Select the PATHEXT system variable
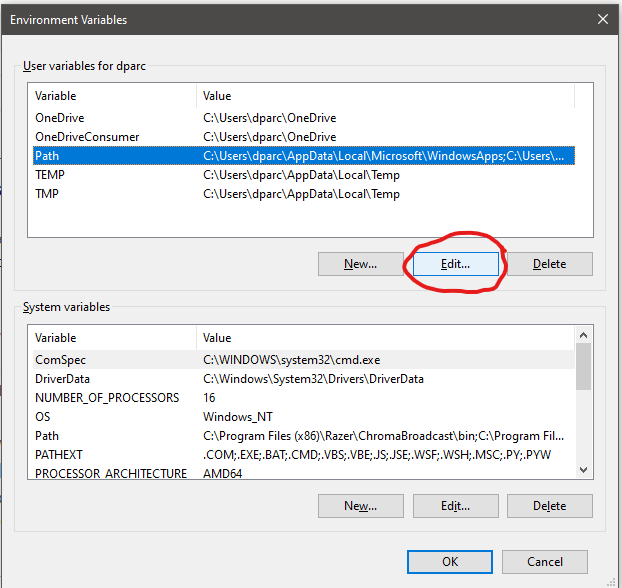 click(x=61, y=455)
